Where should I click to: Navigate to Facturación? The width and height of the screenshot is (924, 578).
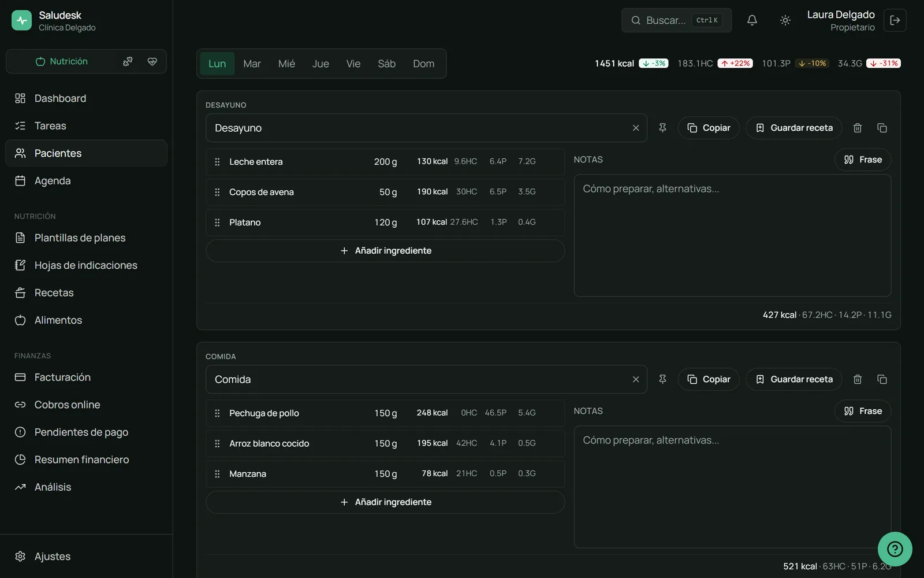click(86, 377)
